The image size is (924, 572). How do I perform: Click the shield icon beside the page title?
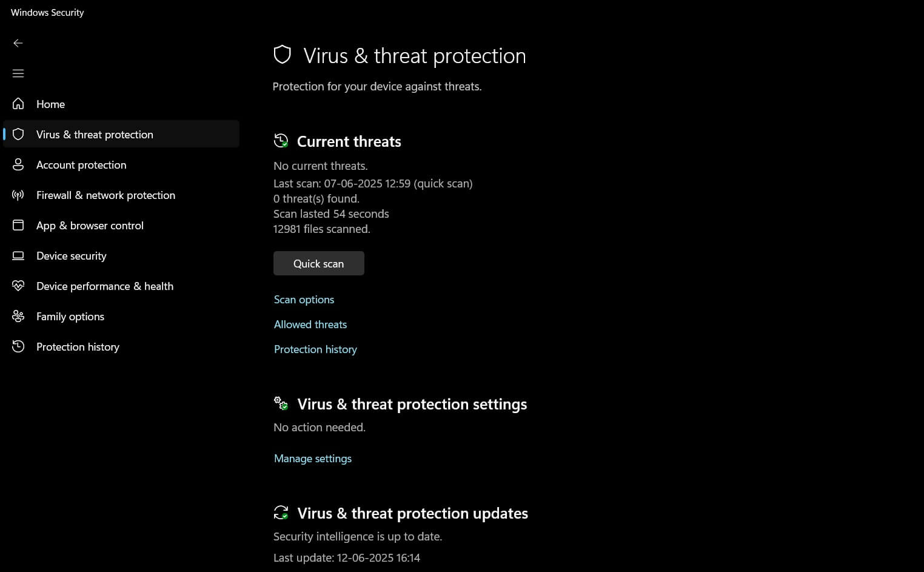(283, 54)
